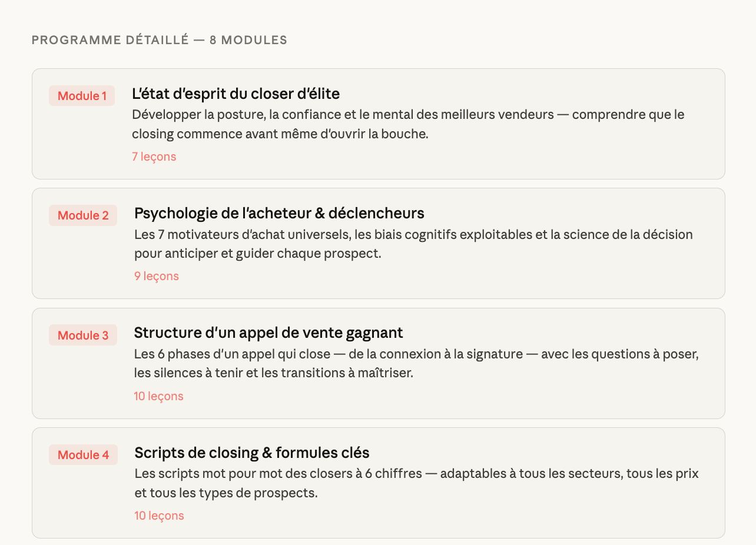Click the "6 phases d'un appel" description
This screenshot has height=545, width=756.
[x=416, y=364]
